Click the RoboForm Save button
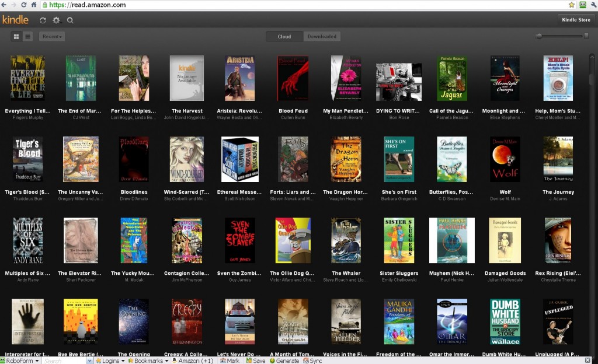 tap(256, 360)
